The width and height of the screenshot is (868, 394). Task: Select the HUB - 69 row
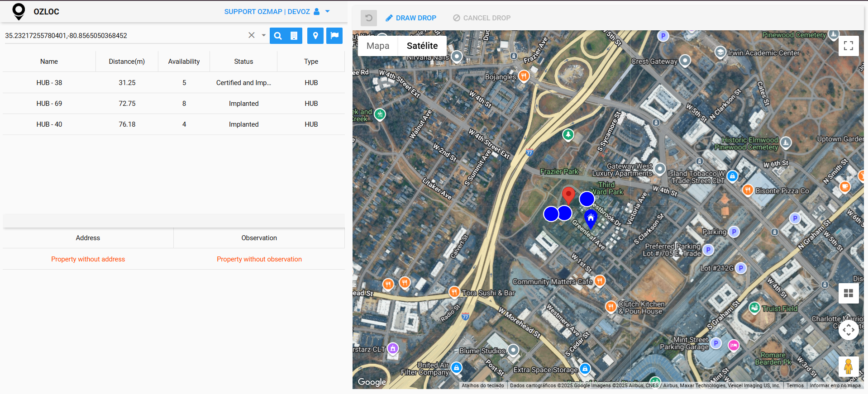(174, 104)
